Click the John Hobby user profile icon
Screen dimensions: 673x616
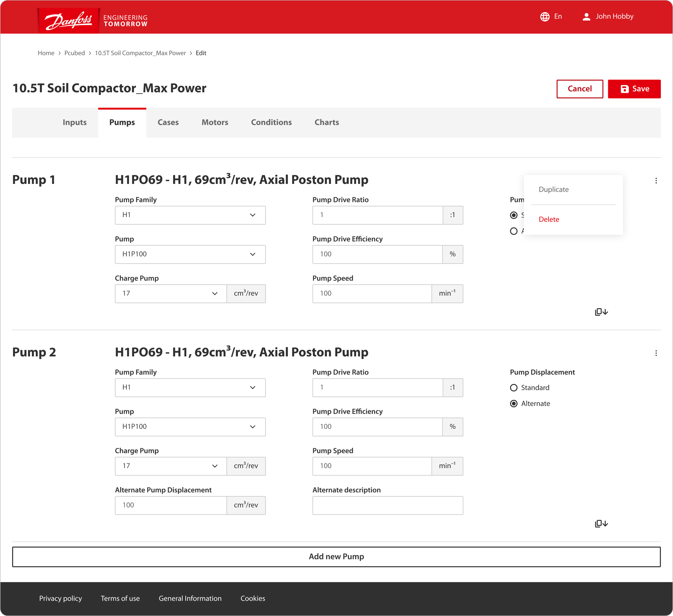586,17
